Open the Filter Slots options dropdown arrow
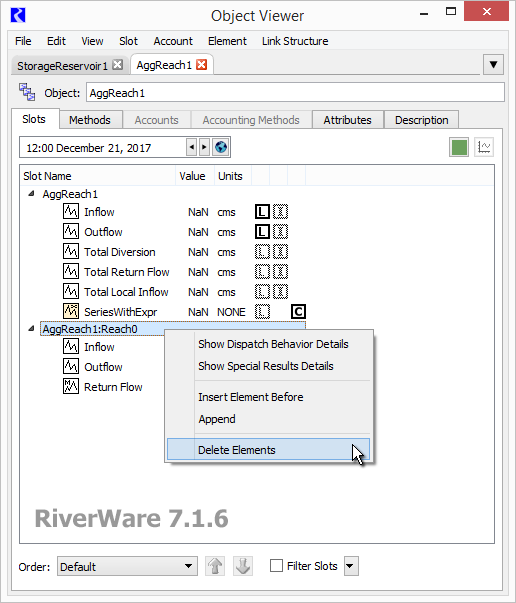The image size is (516, 603). [x=351, y=566]
